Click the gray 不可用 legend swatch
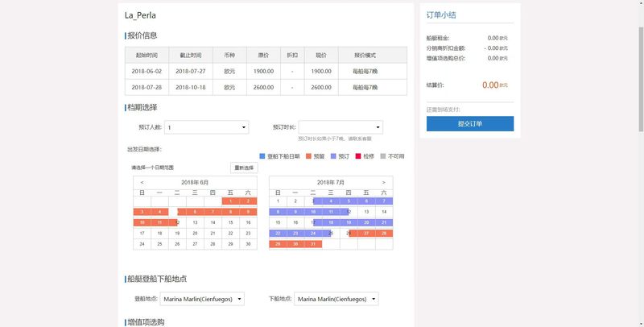The height and width of the screenshot is (327, 644). 383,156
